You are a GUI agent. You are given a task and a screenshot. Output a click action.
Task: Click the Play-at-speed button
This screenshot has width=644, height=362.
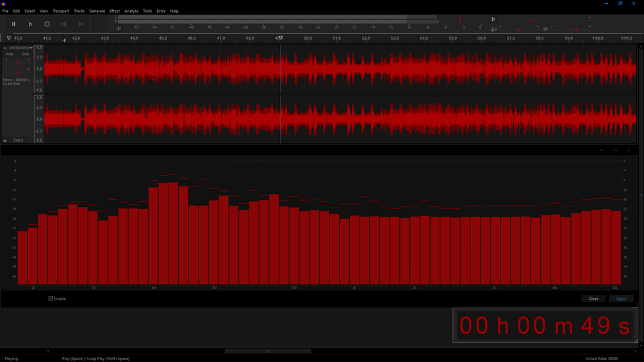pyautogui.click(x=493, y=19)
